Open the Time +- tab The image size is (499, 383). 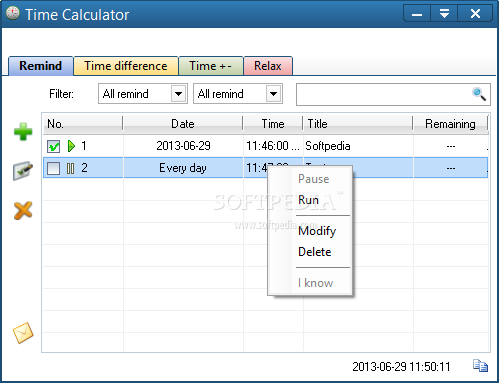pos(211,66)
